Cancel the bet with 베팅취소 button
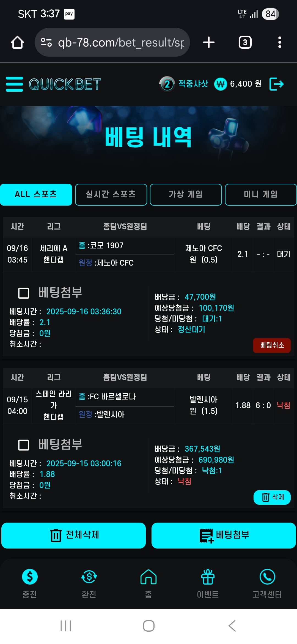The width and height of the screenshot is (297, 644). point(272,345)
